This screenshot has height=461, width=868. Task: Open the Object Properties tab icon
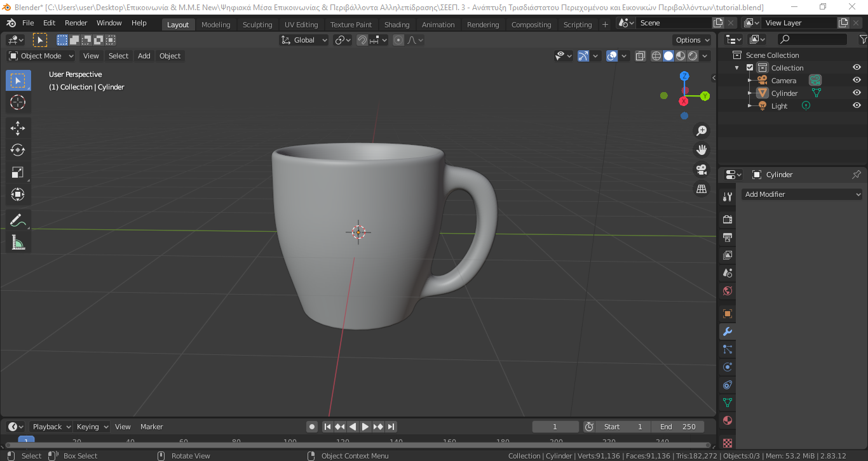click(x=728, y=314)
